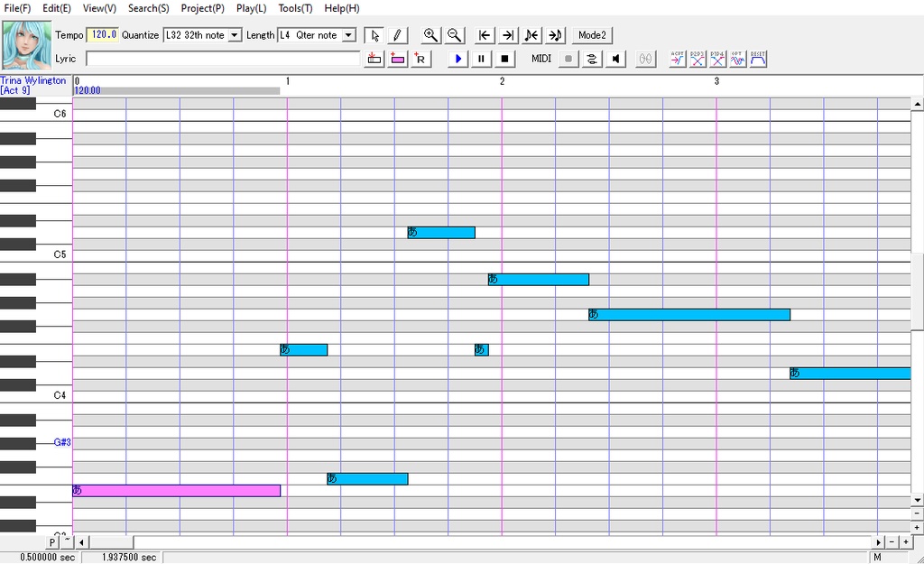Click the C4 piano key label
Screen dimensions: 924x564
[x=60, y=395]
